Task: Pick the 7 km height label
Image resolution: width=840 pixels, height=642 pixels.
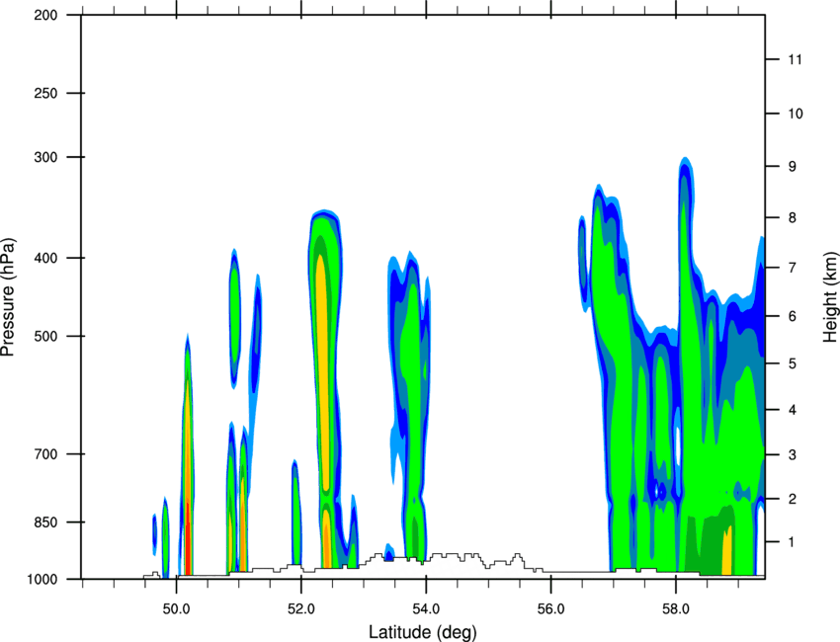Action: (792, 268)
